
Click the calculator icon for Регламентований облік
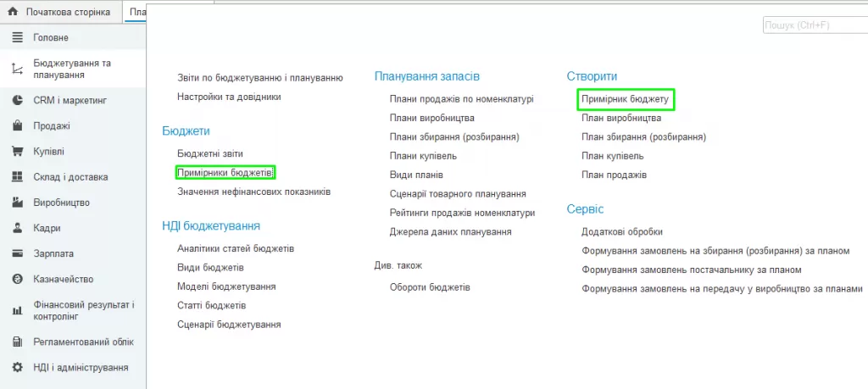tap(18, 342)
